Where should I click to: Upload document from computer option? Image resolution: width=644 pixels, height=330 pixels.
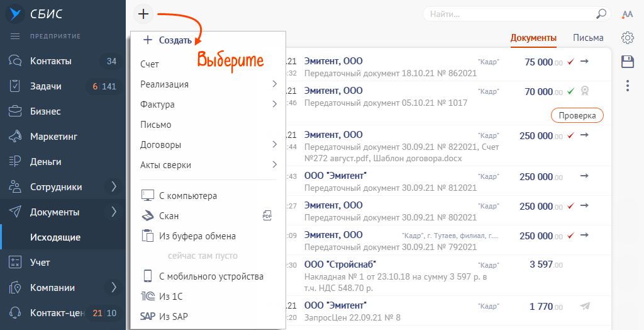pos(187,196)
